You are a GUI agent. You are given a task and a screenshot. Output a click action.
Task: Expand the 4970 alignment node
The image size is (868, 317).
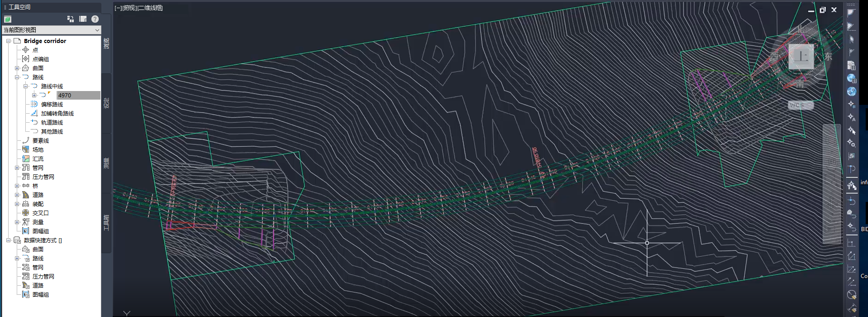[34, 95]
